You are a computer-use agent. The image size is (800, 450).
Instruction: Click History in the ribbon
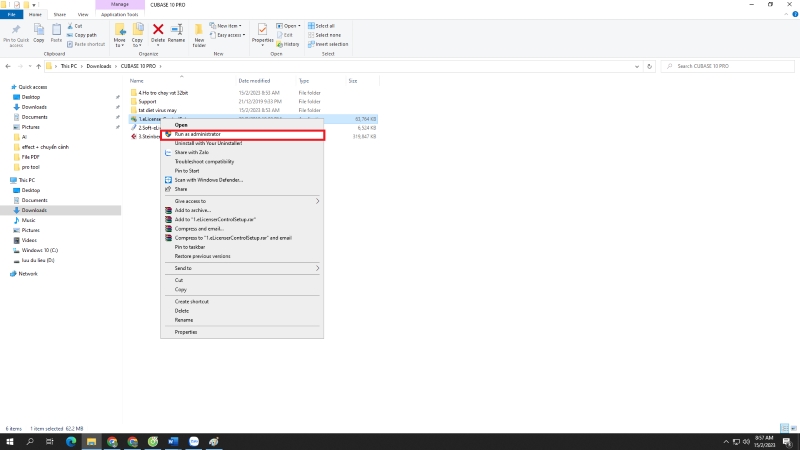click(288, 44)
